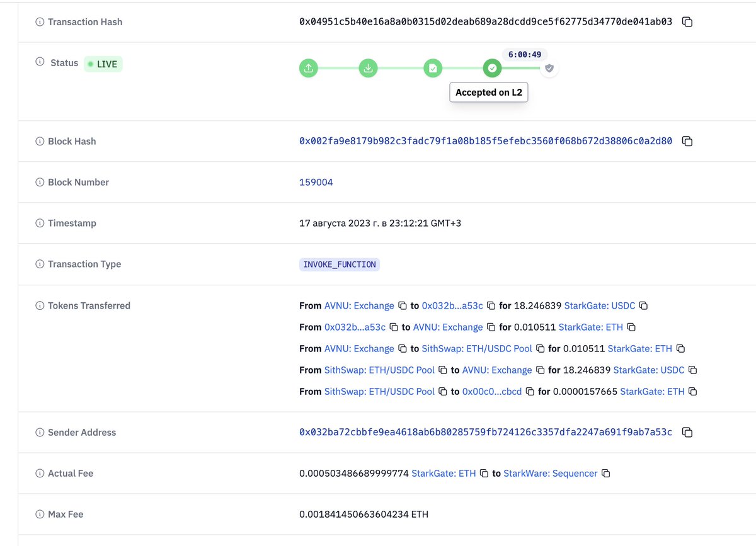Copy 0x032b...a53c address in first transfer row
The image size is (756, 546).
click(x=491, y=306)
